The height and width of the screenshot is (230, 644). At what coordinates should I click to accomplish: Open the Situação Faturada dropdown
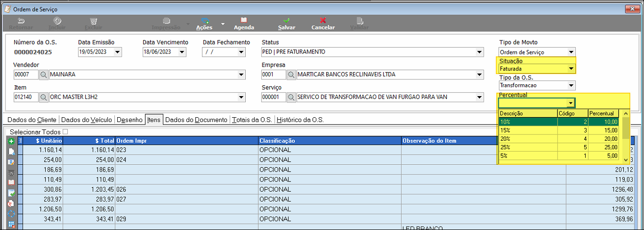(571, 69)
